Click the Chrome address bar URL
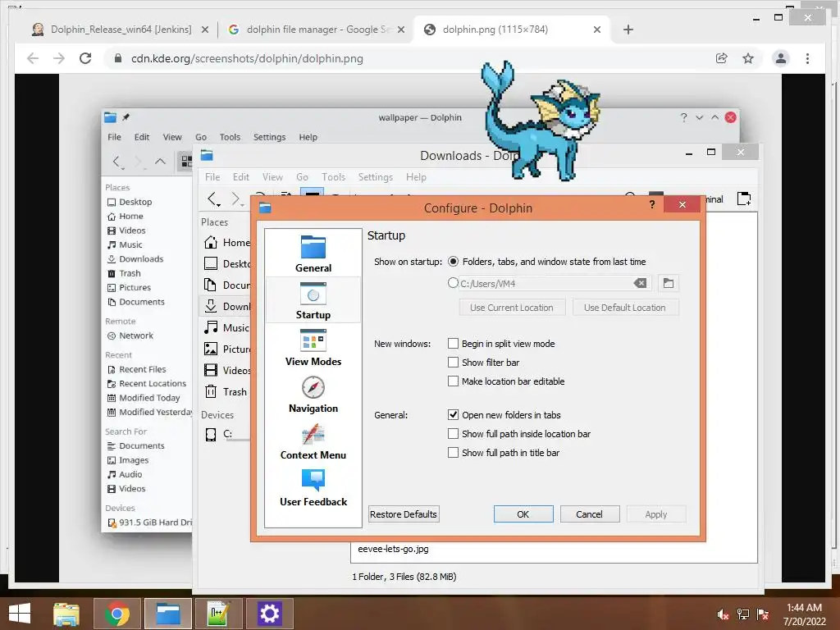This screenshot has height=630, width=840. point(247,58)
